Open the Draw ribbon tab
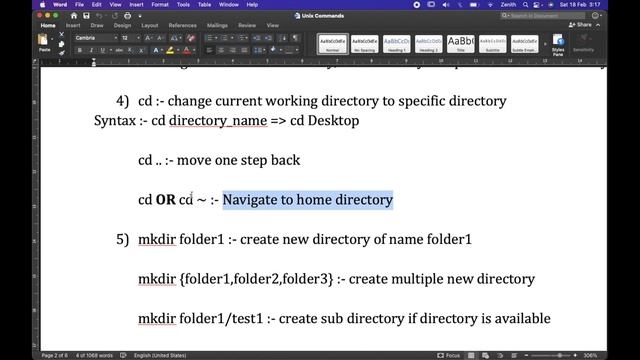Screen dimensions: 640x360 pos(97,25)
